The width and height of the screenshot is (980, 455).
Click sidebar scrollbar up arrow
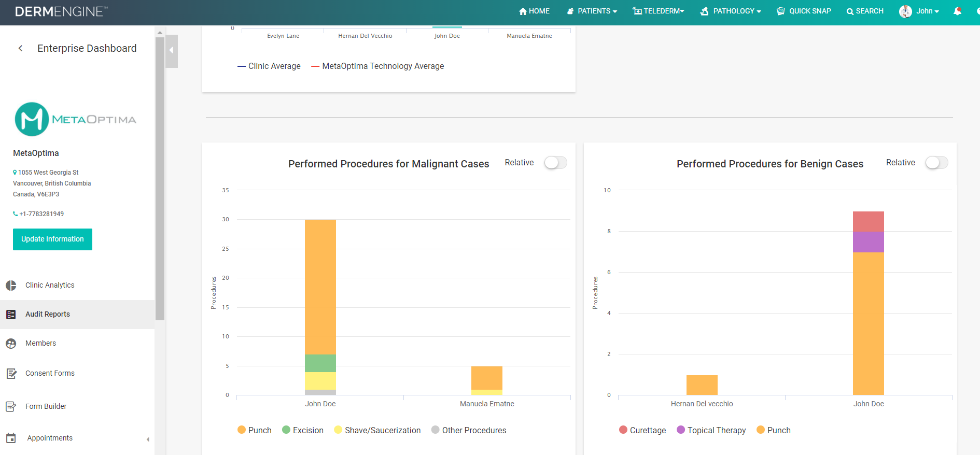coord(160,32)
